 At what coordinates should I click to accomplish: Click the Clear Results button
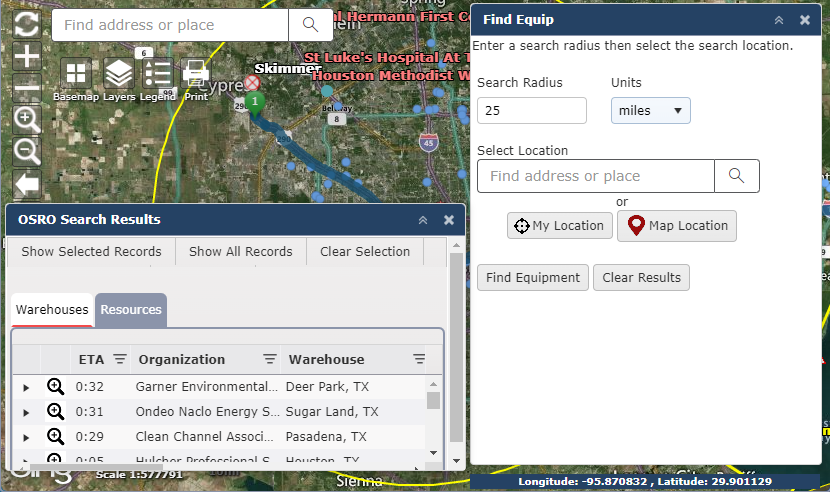641,278
